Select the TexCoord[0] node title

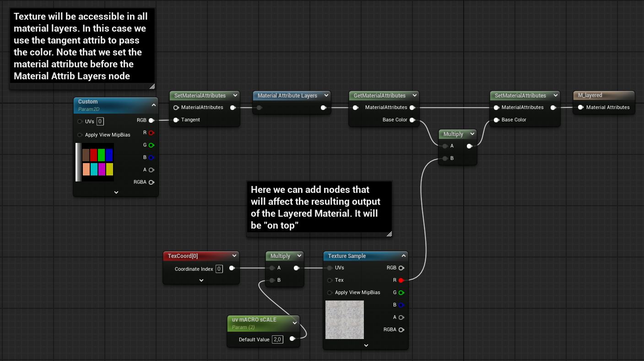(183, 256)
